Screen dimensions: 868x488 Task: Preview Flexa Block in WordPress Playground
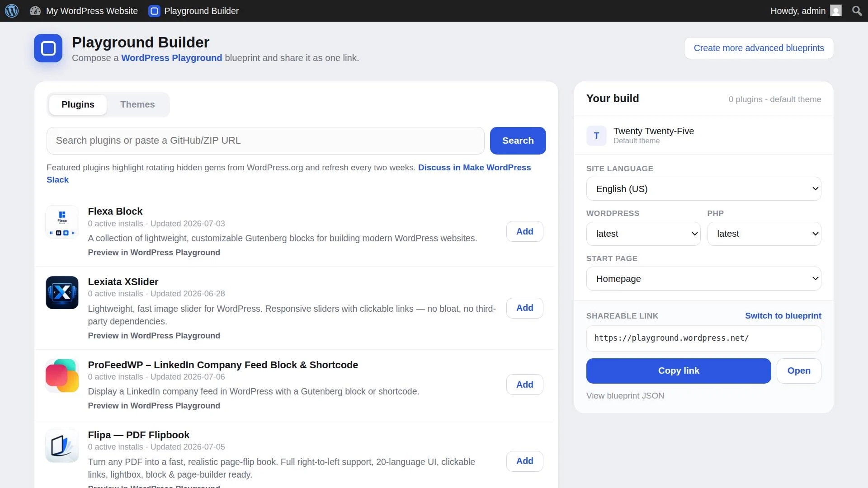click(154, 253)
